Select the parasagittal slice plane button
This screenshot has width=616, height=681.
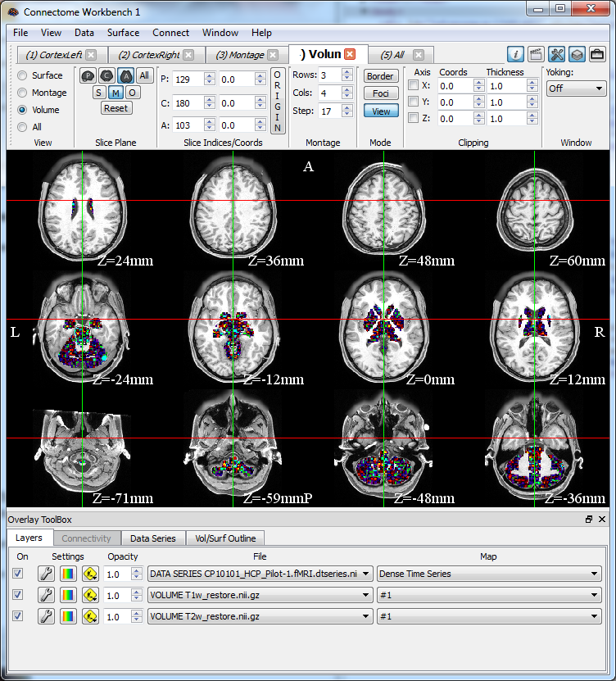click(88, 75)
